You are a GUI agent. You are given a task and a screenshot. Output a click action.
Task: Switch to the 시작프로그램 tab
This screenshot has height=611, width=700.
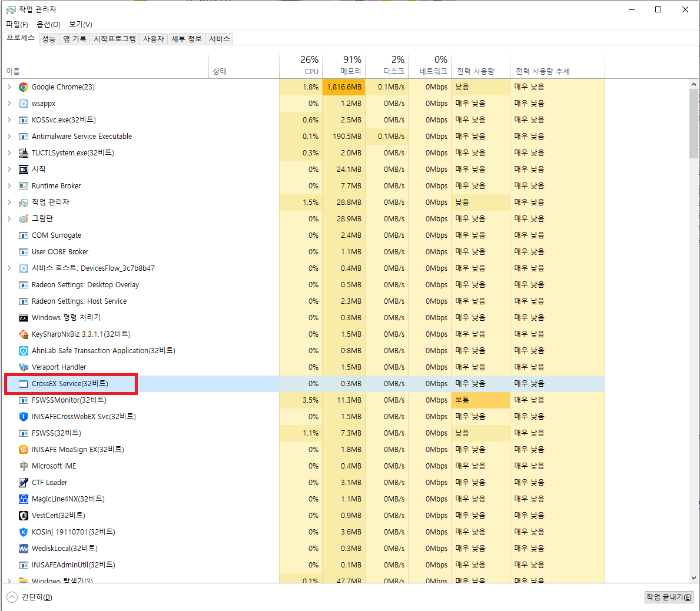click(114, 39)
